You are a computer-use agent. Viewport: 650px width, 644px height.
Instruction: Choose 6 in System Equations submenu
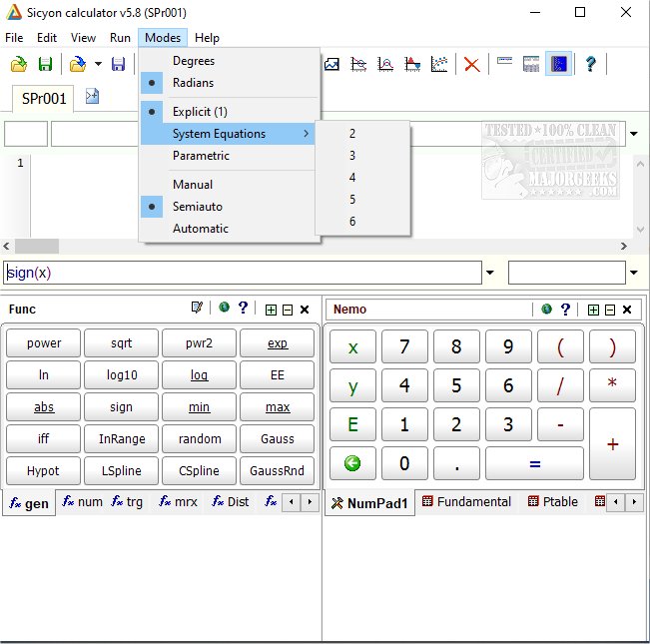pyautogui.click(x=362, y=222)
